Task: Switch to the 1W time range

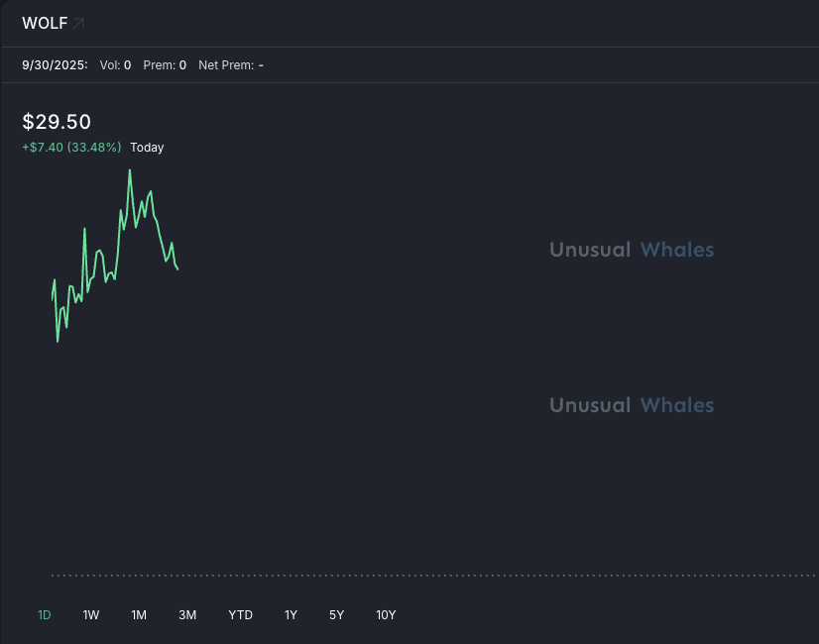Action: click(91, 615)
